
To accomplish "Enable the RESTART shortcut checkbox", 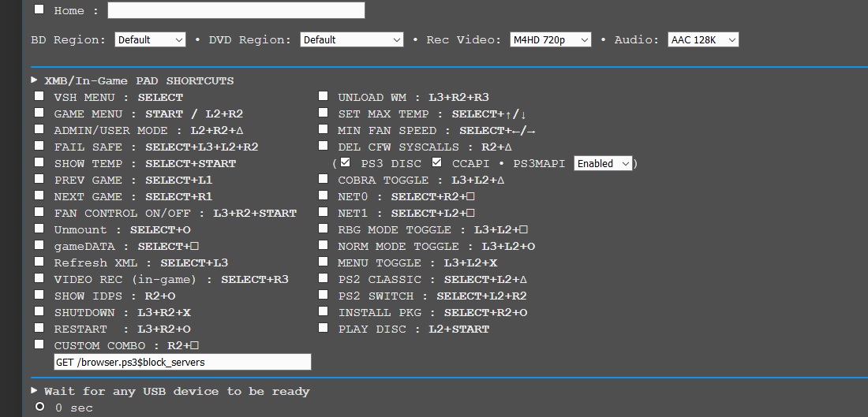I will coord(39,328).
